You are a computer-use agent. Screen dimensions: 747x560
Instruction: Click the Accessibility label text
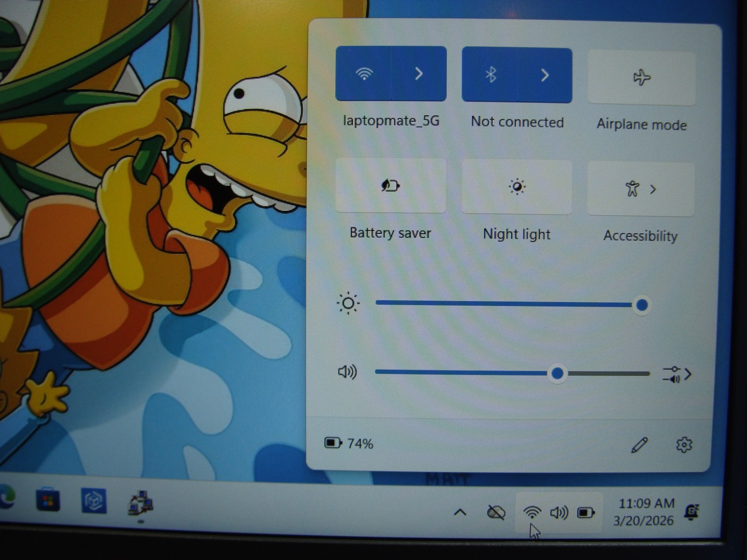coord(640,236)
